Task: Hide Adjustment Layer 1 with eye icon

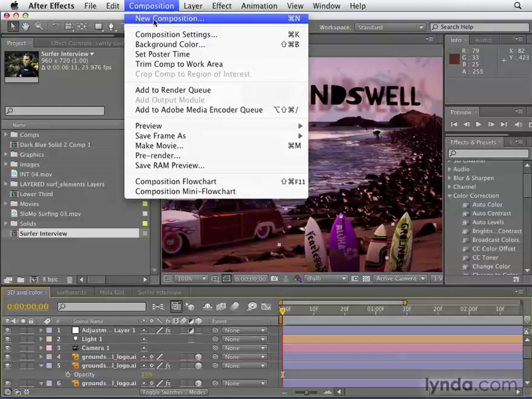Action: 7,330
